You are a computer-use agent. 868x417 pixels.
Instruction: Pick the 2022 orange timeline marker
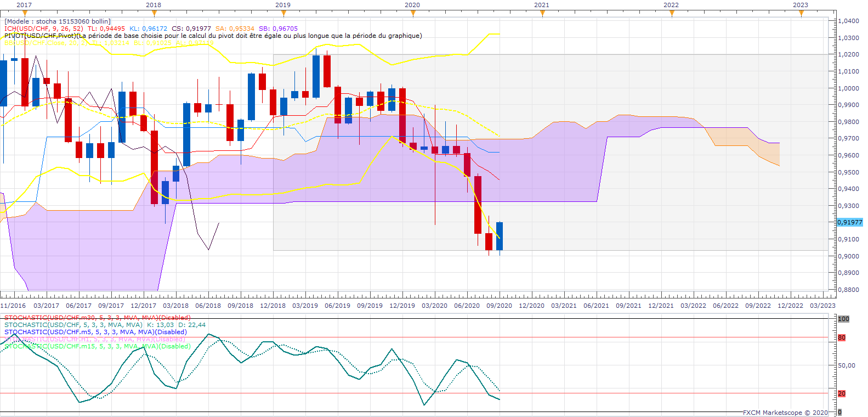pos(672,13)
